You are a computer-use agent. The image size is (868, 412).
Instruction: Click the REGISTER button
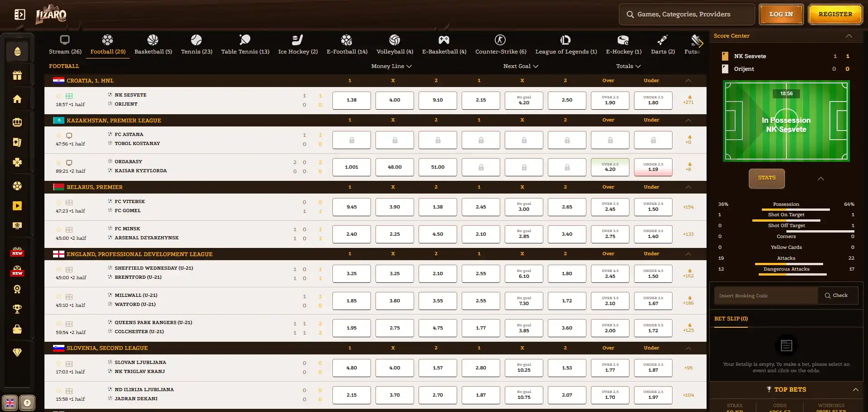(835, 15)
